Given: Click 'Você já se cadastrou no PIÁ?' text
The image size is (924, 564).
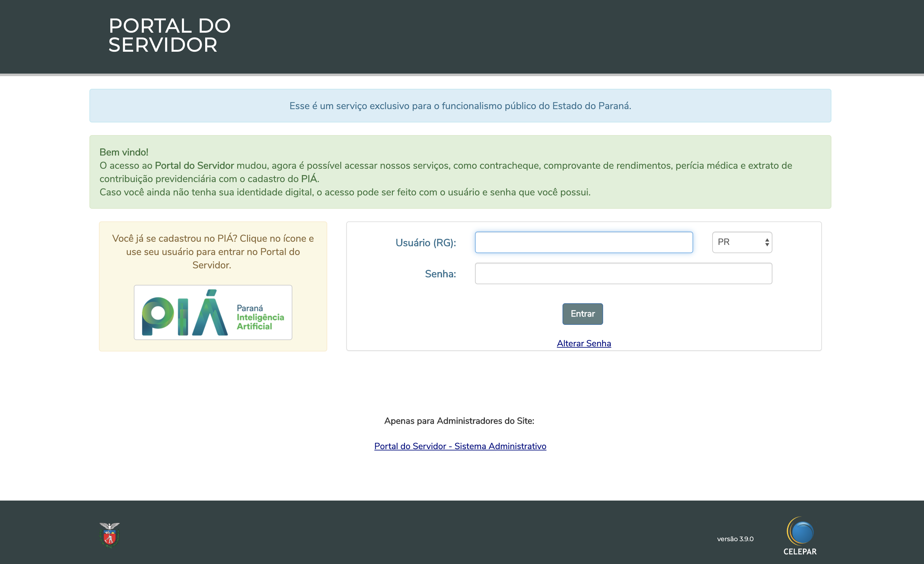Looking at the screenshot, I should 174,238.
